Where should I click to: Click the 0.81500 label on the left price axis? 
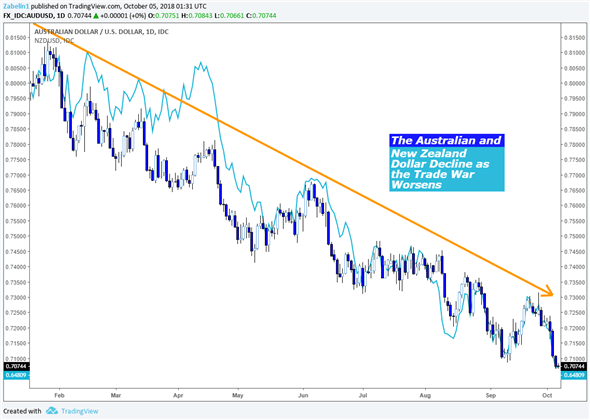[16, 38]
